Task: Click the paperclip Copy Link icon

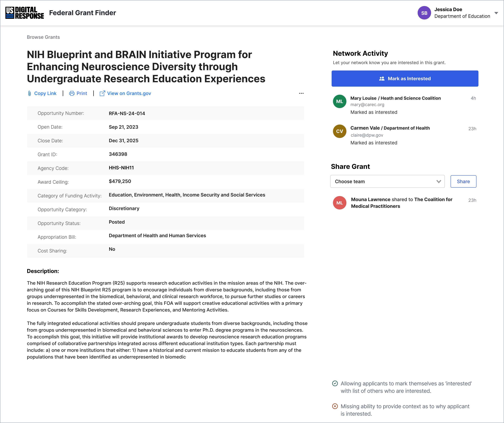Action: coord(30,93)
